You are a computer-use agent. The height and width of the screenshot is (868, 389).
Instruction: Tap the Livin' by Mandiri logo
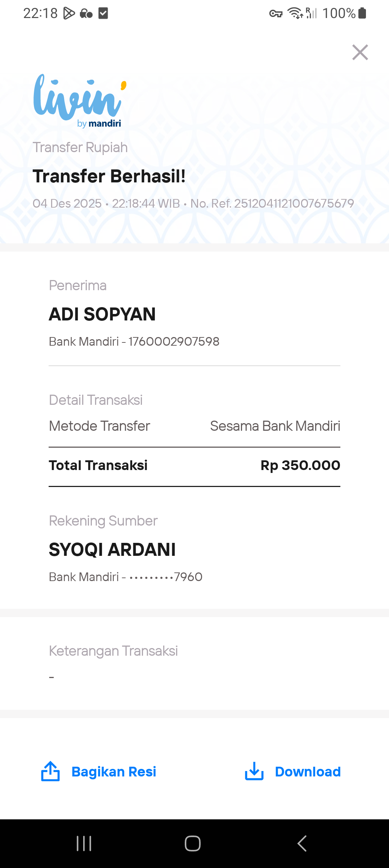[80, 101]
